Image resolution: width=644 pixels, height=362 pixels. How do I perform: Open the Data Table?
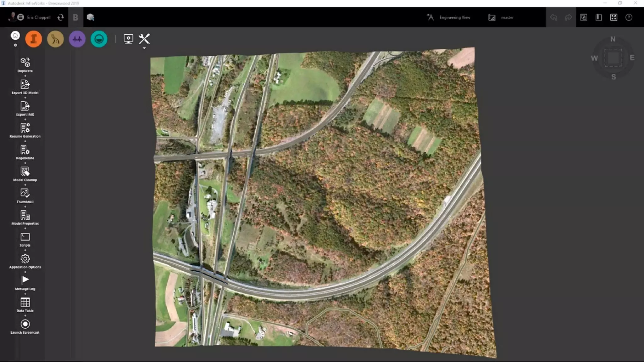pyautogui.click(x=25, y=302)
